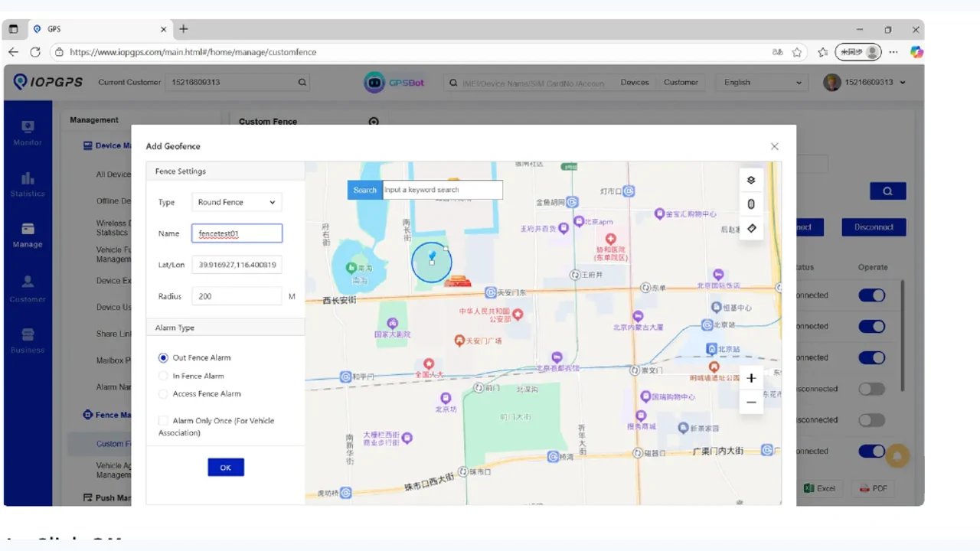Viewport: 980px width, 551px height.
Task: Select the Out Fence Alarm radio
Action: 163,357
